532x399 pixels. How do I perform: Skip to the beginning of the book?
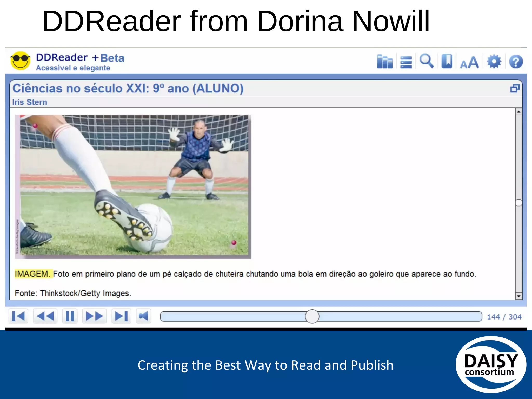(x=18, y=316)
